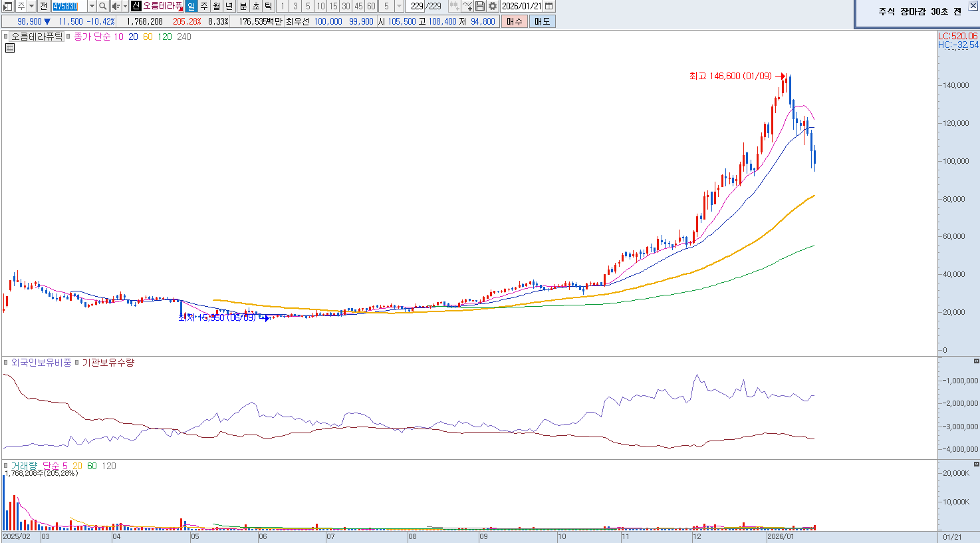The width and height of the screenshot is (980, 543).
Task: Close the 외국인보유비중 indicator panel
Action: [976, 361]
